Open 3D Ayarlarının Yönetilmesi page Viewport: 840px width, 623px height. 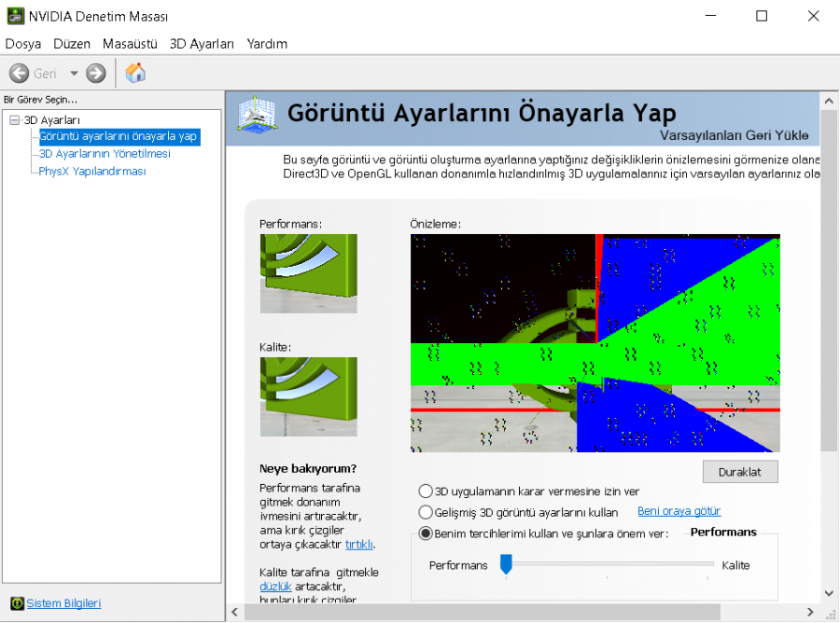[105, 154]
